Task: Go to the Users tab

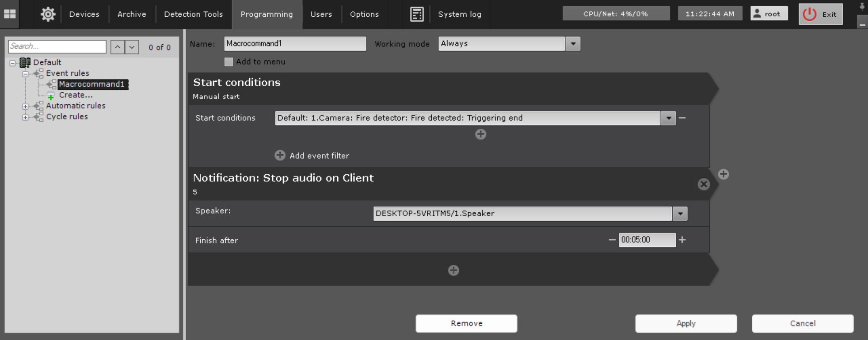Action: click(321, 14)
